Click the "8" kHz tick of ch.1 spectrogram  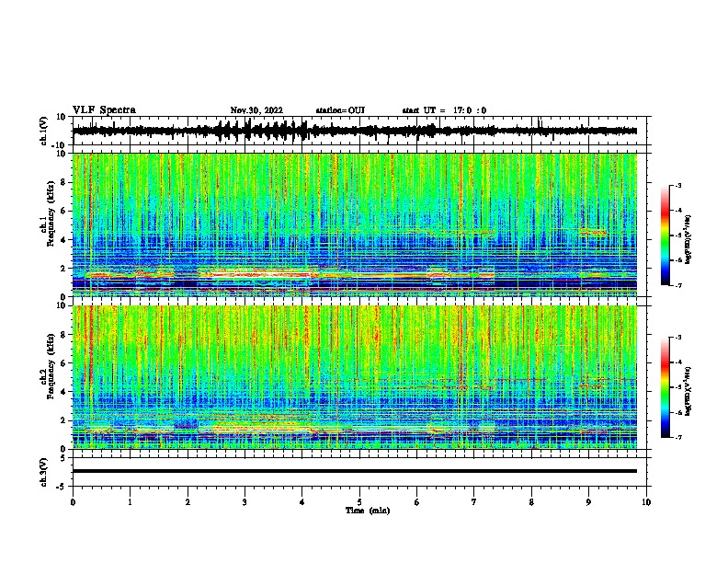tap(64, 182)
